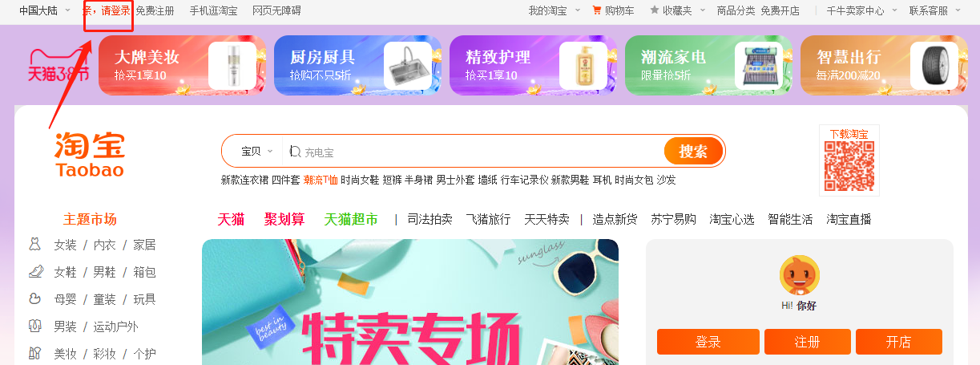Click the orange mascot avatar above 你好

[x=799, y=276]
